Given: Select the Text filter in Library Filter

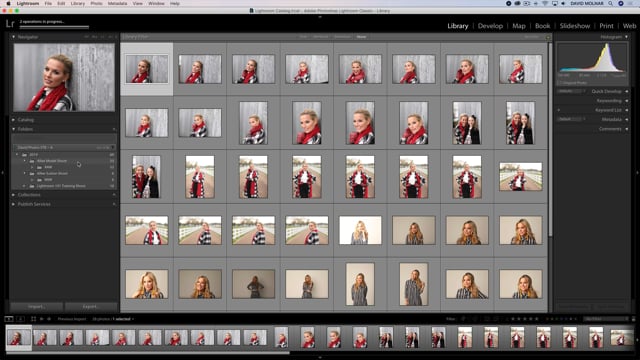Looking at the screenshot, I should coord(303,37).
